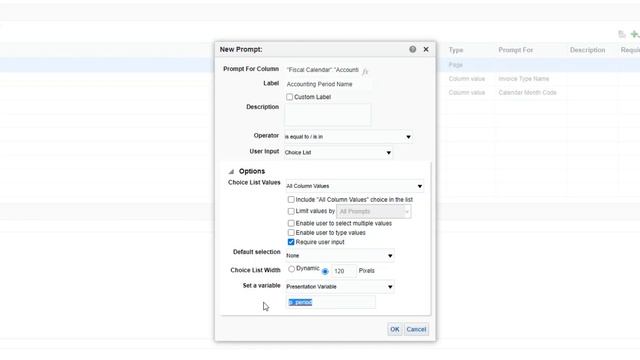The image size is (640, 360).
Task: Open the All Prompts dropdown
Action: 374,211
